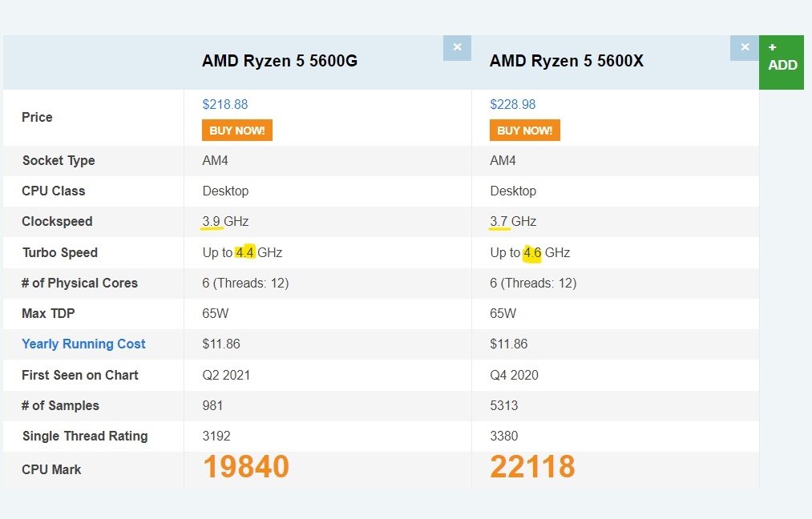Click the Clockspeed row label
The width and height of the screenshot is (812, 519).
click(57, 222)
